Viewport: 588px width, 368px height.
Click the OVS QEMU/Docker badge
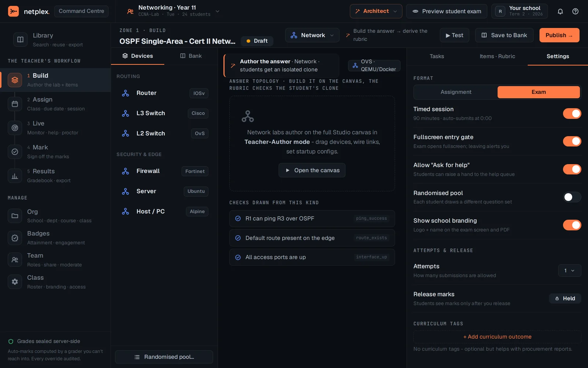(x=374, y=66)
